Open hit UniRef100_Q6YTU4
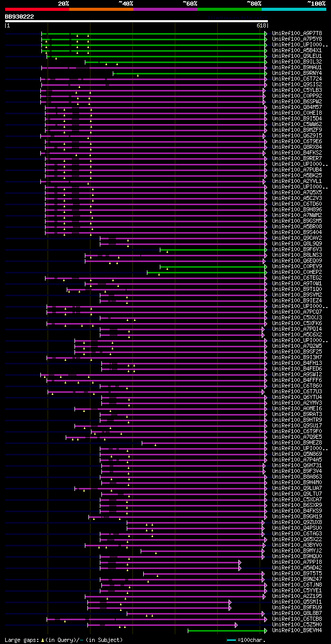Image resolution: width=331 pixels, height=644 pixels. (297, 397)
